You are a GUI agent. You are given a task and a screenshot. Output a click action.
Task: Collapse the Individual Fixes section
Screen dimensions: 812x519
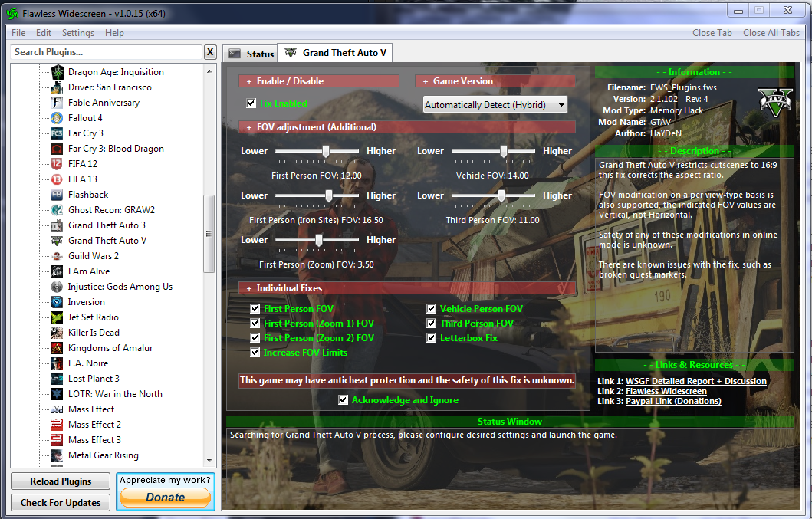[407, 288]
